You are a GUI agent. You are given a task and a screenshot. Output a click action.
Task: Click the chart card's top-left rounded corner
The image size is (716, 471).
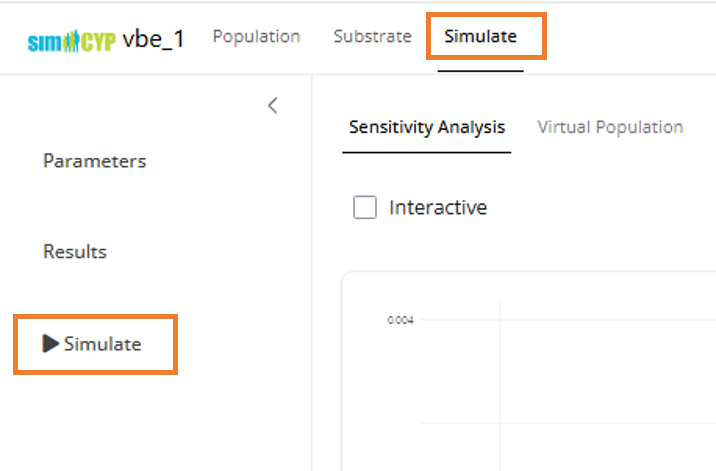click(347, 278)
